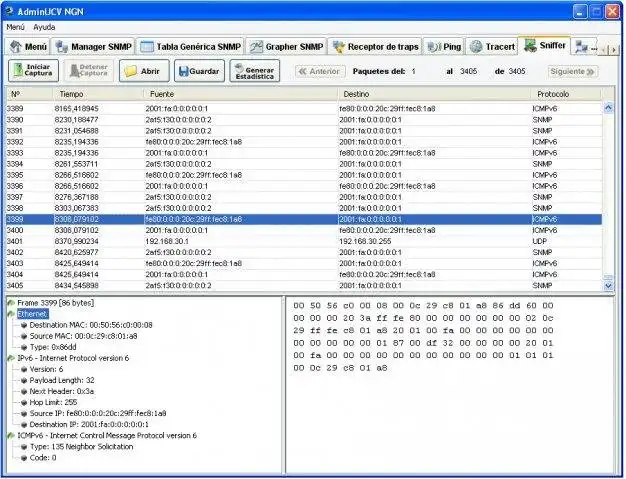
Task: Select packet row 3392
Action: pyautogui.click(x=304, y=142)
